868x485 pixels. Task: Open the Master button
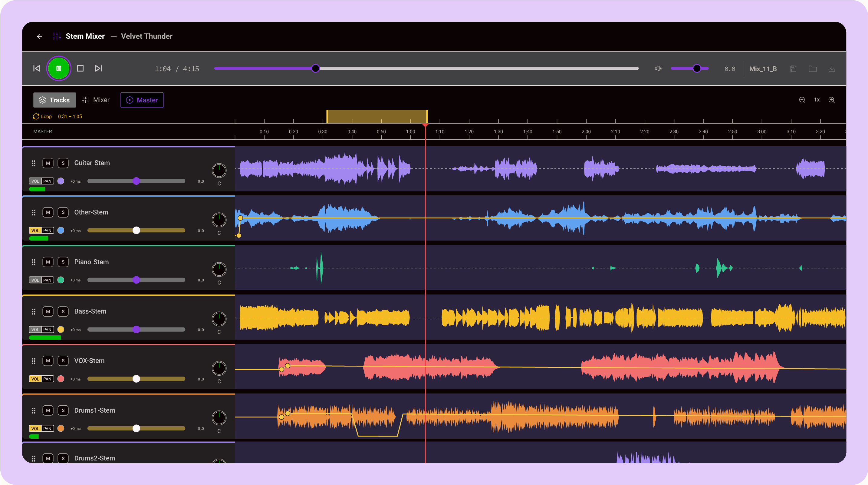point(142,100)
